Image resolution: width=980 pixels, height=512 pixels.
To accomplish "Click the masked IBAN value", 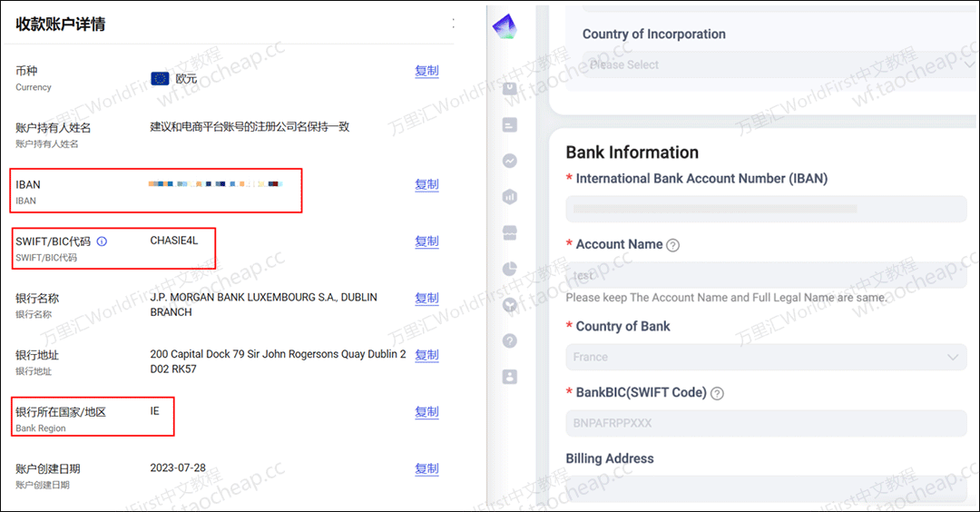I will 216,183.
